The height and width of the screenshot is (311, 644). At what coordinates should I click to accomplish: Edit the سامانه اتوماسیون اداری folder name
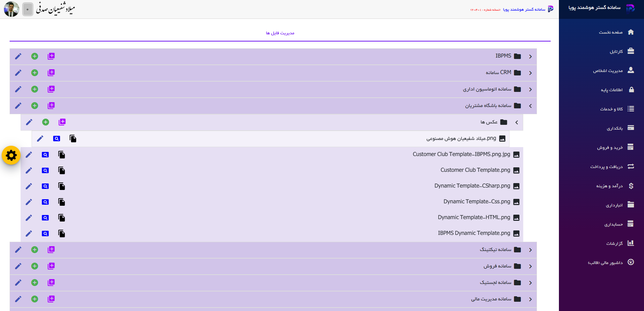tap(18, 89)
